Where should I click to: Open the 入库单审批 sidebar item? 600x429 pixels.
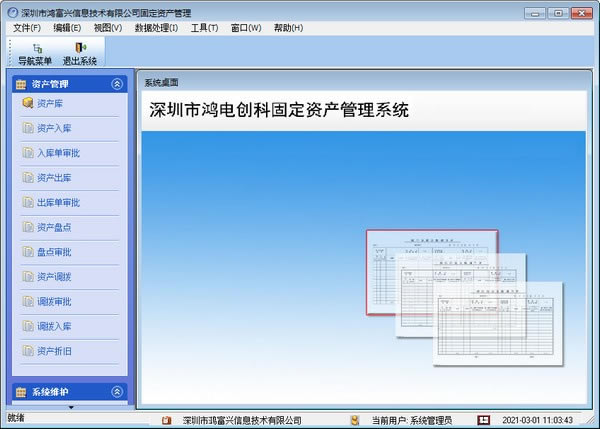(x=56, y=153)
